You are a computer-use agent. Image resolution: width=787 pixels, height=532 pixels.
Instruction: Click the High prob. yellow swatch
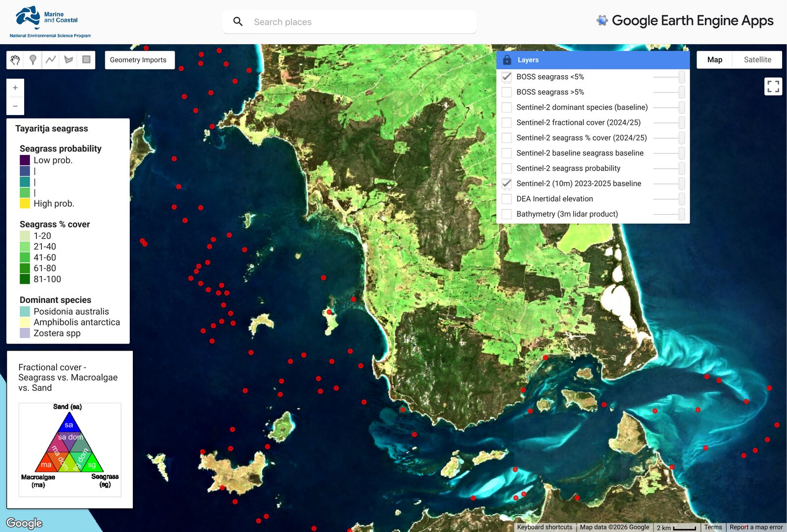[x=25, y=204]
